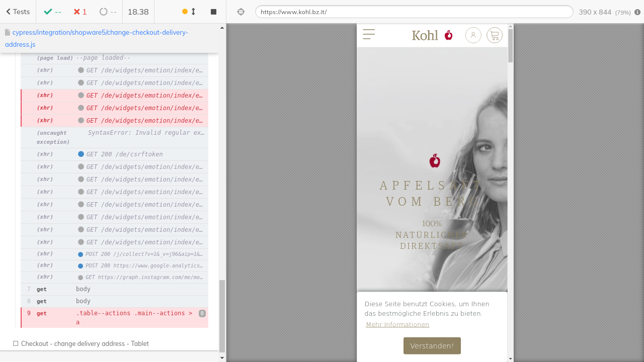Toggle auto-scrolling arrow icon
644x362 pixels.
(x=193, y=12)
